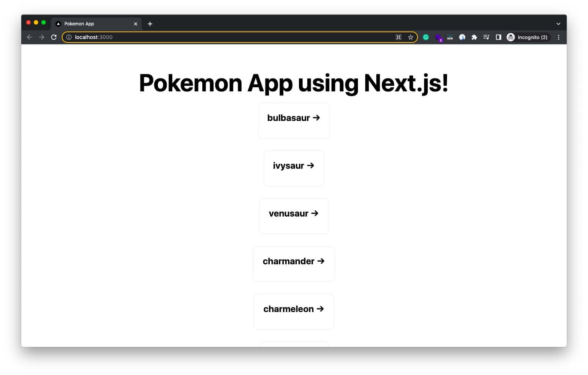Open the media controls icon
The width and height of the screenshot is (588, 375).
486,37
